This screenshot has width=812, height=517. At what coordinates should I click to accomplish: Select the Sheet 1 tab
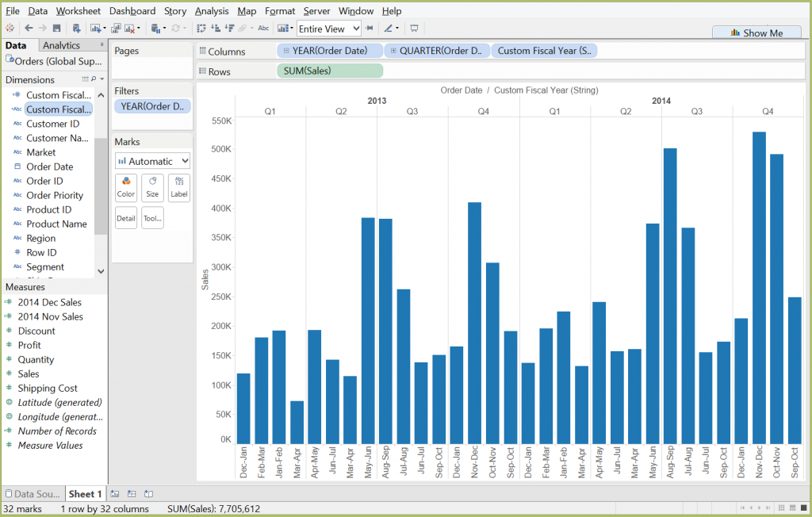pyautogui.click(x=85, y=494)
